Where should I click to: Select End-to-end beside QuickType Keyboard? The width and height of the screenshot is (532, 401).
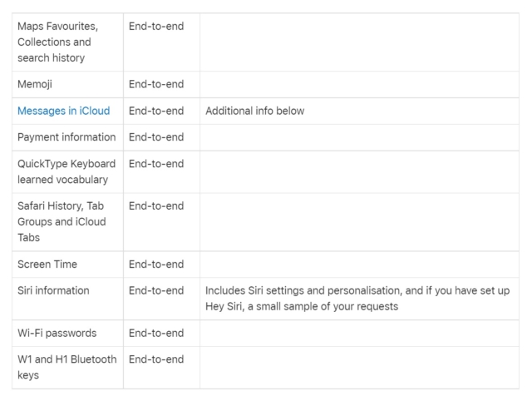pos(156,164)
